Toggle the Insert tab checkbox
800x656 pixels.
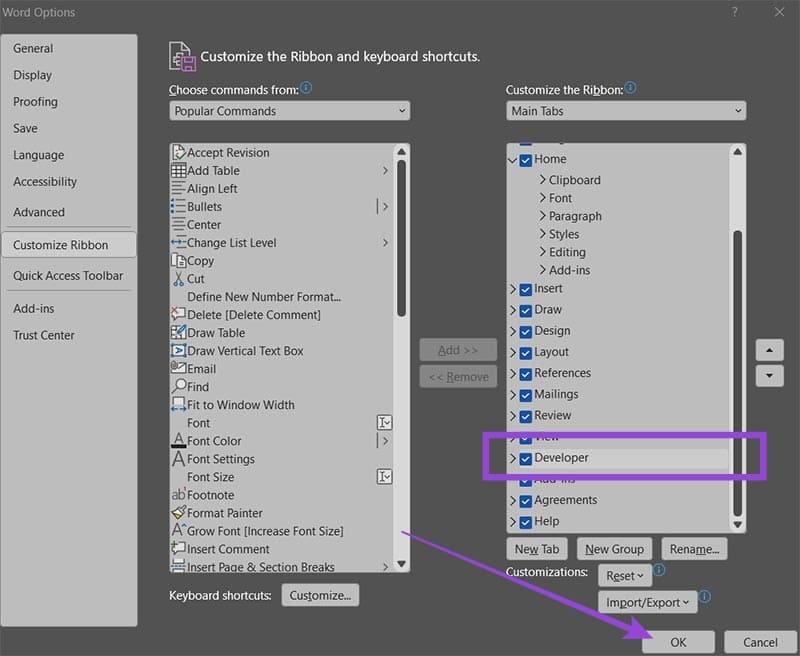coord(526,290)
